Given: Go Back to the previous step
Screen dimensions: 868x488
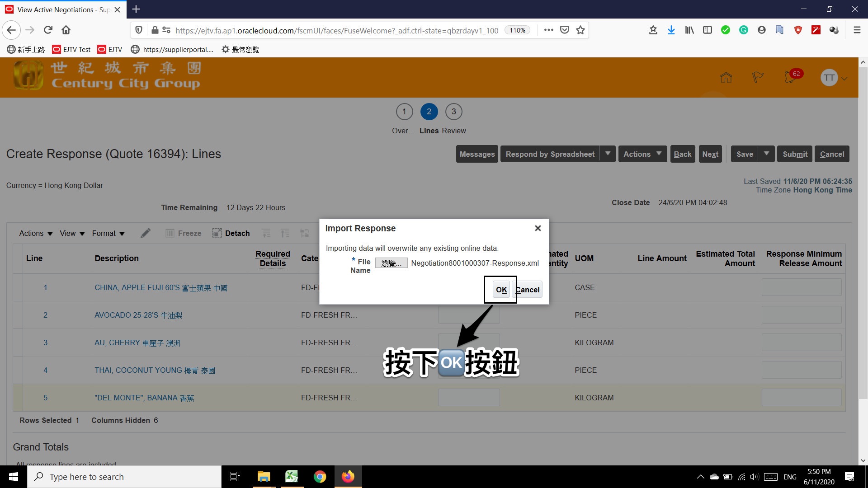Looking at the screenshot, I should [682, 154].
